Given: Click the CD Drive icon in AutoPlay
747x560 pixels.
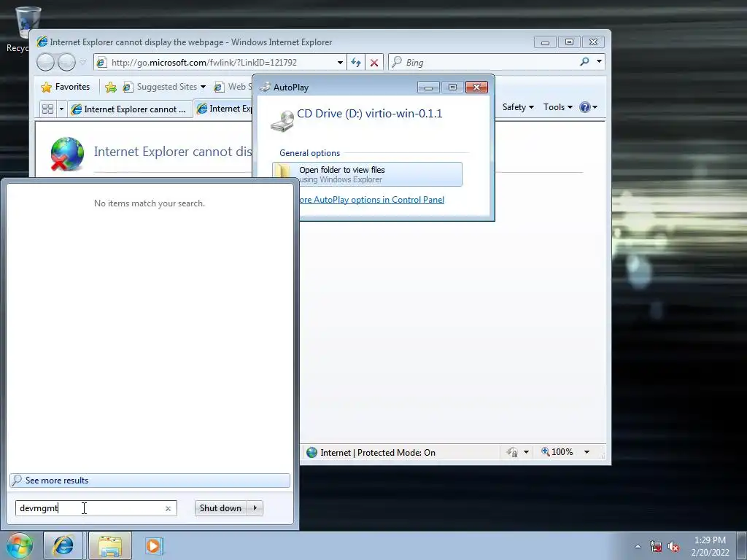Looking at the screenshot, I should 282,122.
